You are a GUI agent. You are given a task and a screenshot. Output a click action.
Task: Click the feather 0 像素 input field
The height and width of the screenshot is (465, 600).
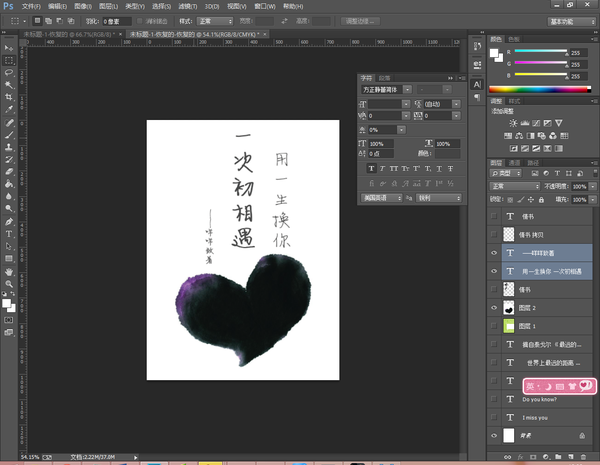117,21
